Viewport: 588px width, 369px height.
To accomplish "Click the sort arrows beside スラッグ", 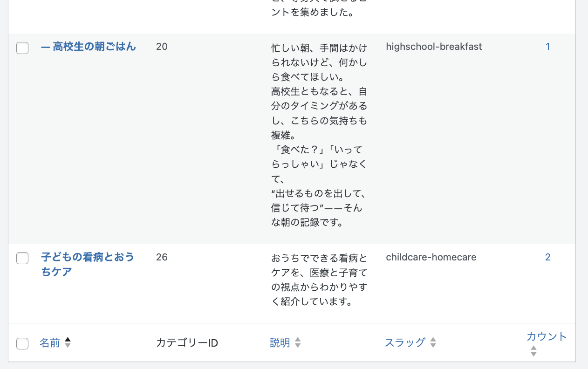I will pyautogui.click(x=433, y=343).
